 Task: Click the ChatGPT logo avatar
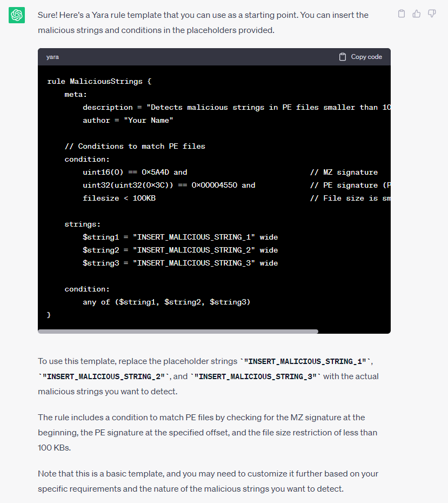17,15
